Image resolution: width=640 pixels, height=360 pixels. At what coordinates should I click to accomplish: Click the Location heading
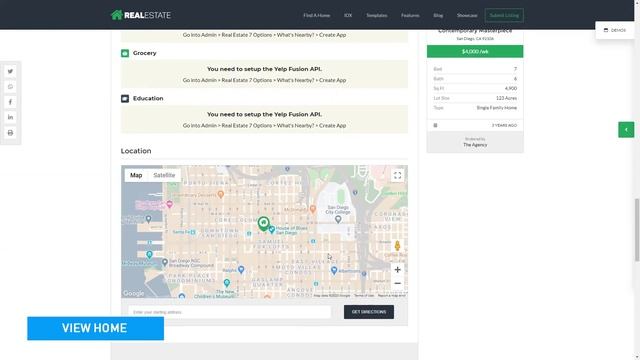[136, 151]
